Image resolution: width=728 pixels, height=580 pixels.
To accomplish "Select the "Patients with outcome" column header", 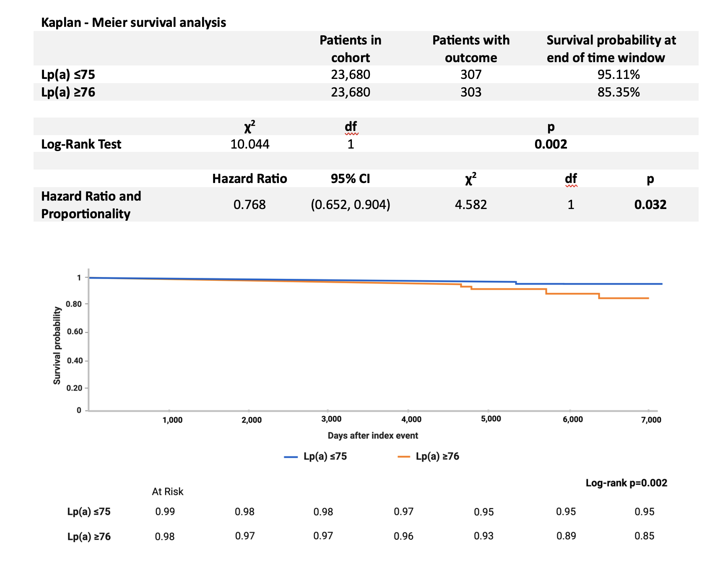I will (471, 49).
